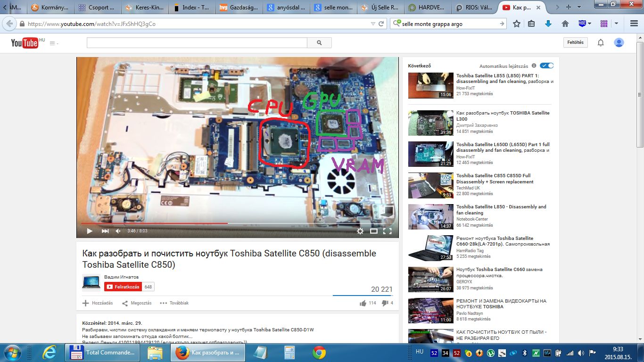Click the Feltöltés upload button
The image size is (644, 362).
click(576, 42)
